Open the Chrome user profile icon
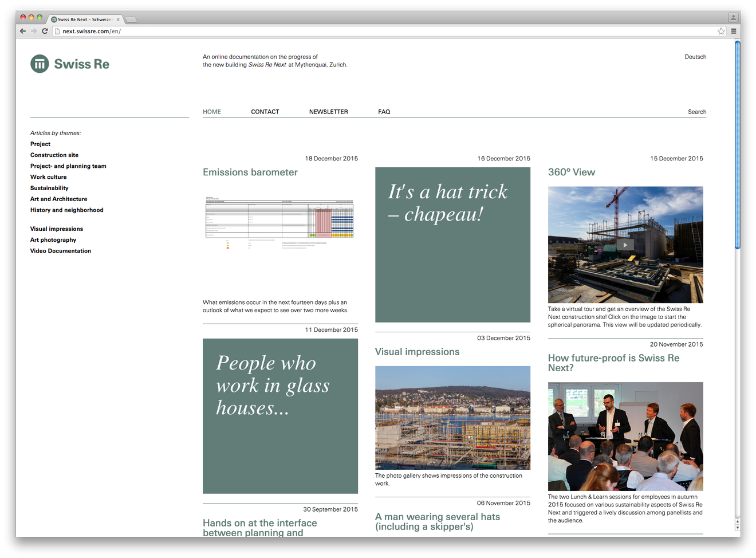This screenshot has height=558, width=756. click(x=733, y=18)
